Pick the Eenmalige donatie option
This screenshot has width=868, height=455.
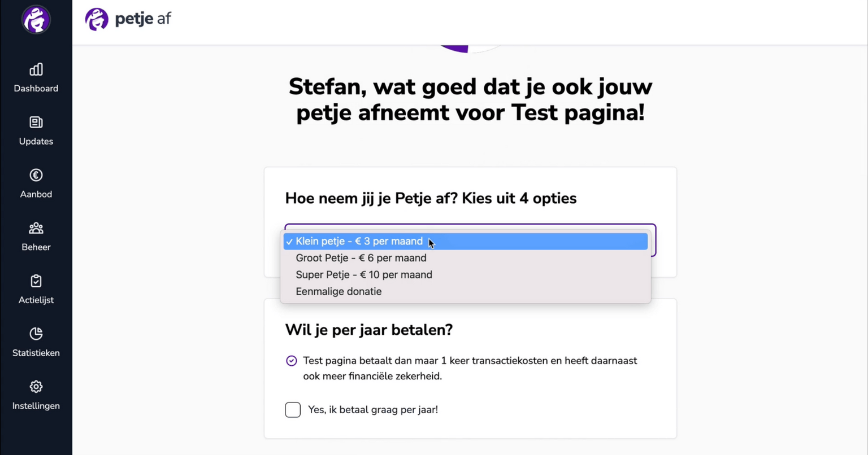466,291
